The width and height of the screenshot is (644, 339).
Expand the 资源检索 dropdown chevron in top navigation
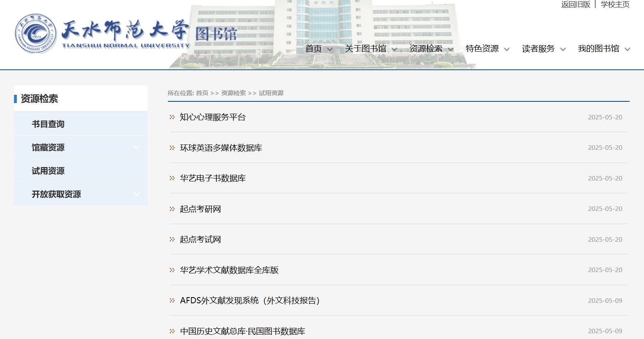pos(451,49)
